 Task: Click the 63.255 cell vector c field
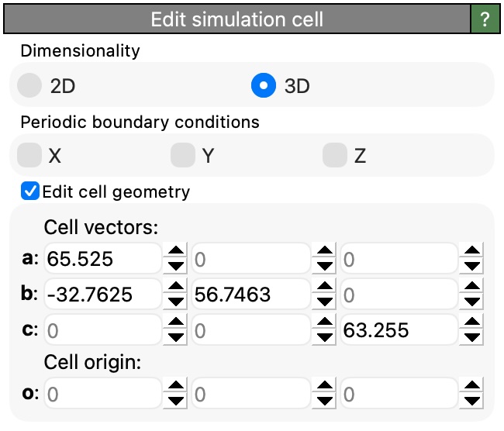(x=397, y=332)
